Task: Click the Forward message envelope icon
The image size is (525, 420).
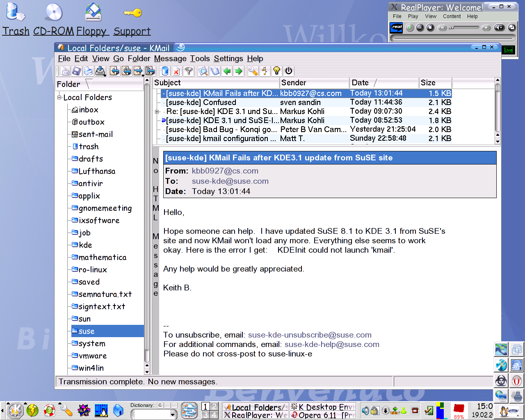Action: [138, 71]
